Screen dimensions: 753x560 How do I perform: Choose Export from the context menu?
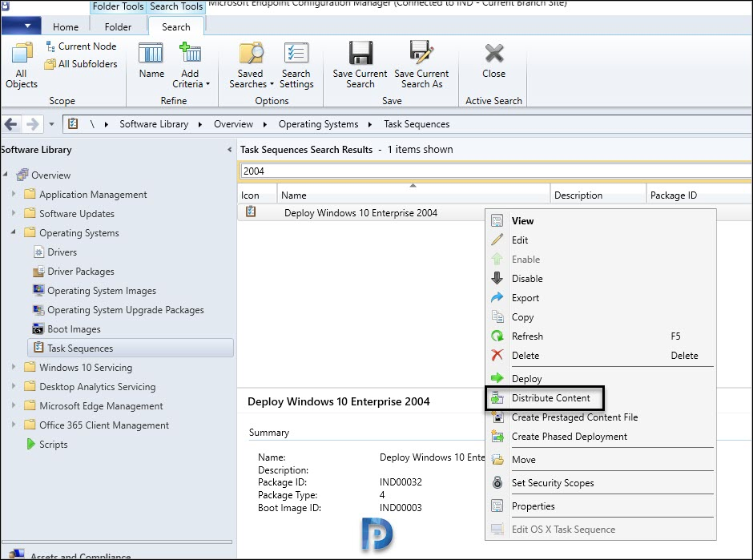(600, 298)
